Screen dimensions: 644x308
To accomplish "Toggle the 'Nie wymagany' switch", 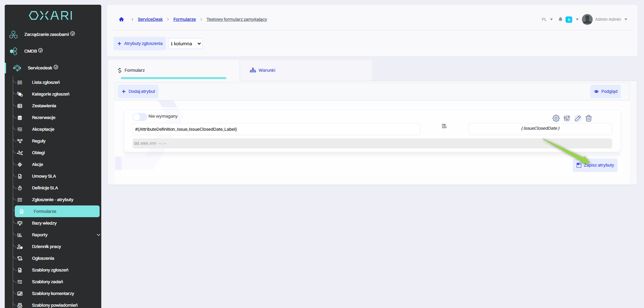I will pyautogui.click(x=140, y=117).
